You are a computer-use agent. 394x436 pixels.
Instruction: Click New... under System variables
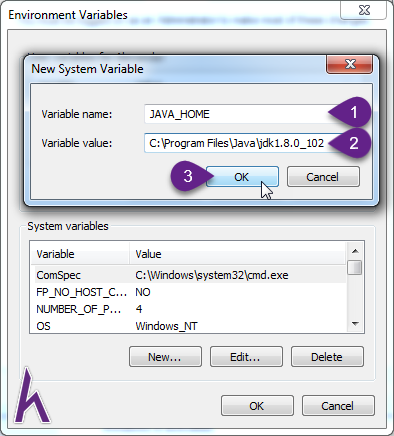[165, 357]
